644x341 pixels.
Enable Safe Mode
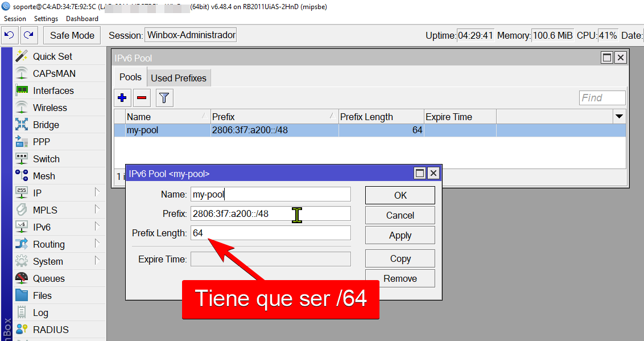click(x=71, y=35)
